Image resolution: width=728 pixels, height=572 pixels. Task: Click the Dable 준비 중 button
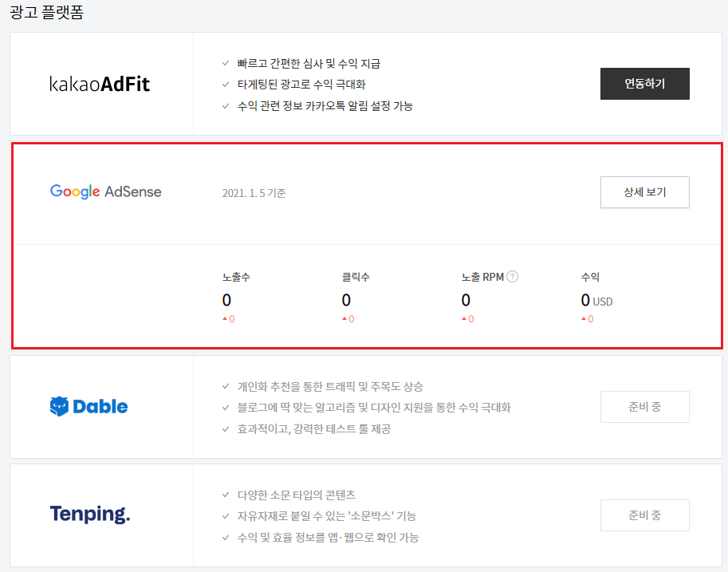click(644, 407)
